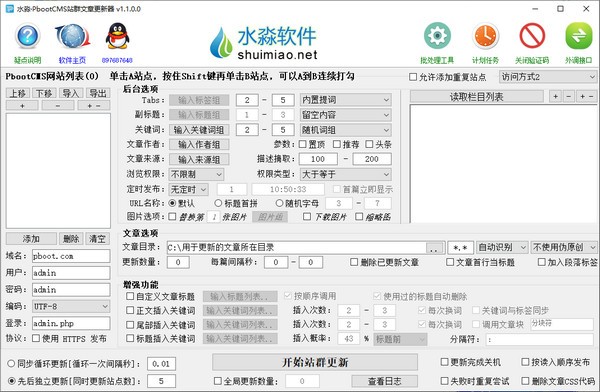
Task: Click the 同时更新站点数 5 field
Action: tap(161, 381)
